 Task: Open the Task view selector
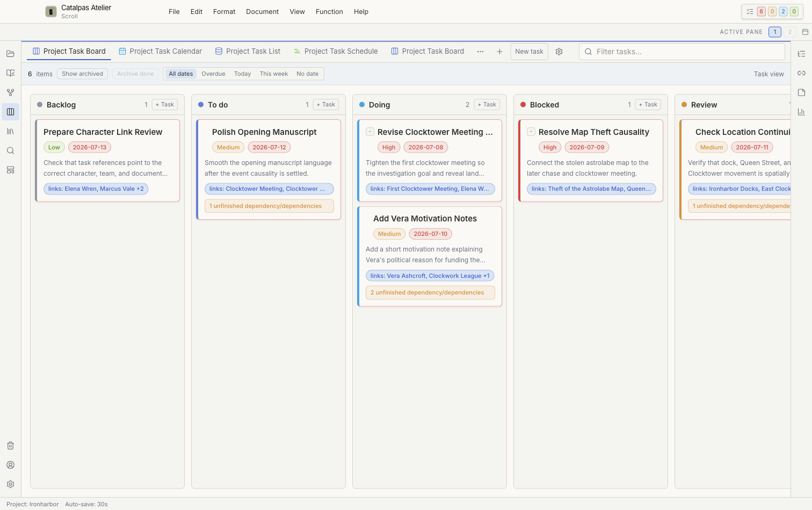(x=769, y=74)
